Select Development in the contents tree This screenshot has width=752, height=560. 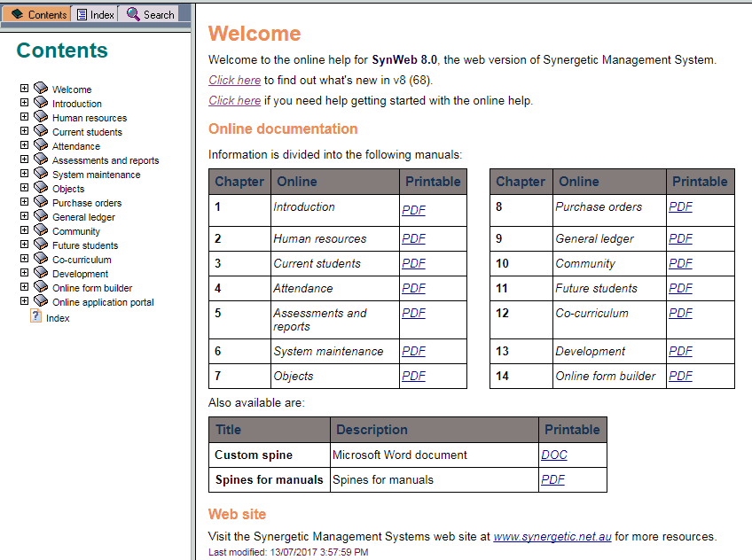[x=80, y=274]
